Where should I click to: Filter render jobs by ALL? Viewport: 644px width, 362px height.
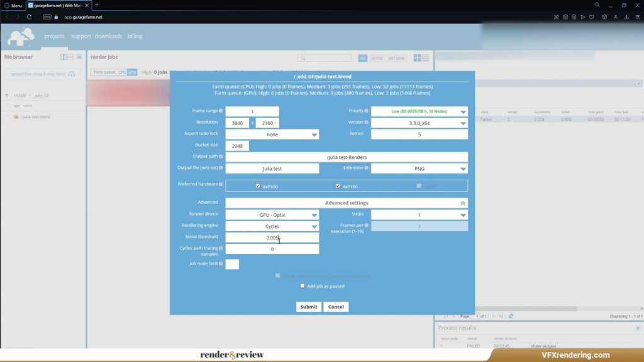(363, 58)
